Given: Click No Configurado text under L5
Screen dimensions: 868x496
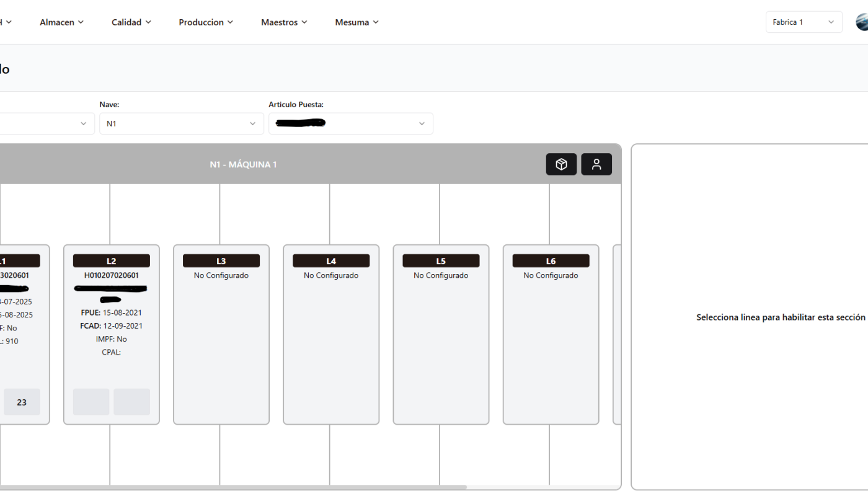Looking at the screenshot, I should [x=441, y=275].
